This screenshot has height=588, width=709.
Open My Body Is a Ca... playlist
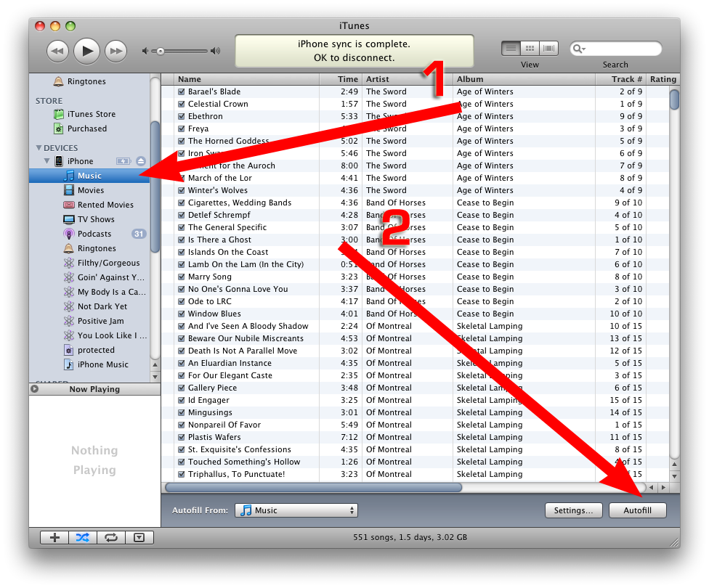tap(89, 292)
